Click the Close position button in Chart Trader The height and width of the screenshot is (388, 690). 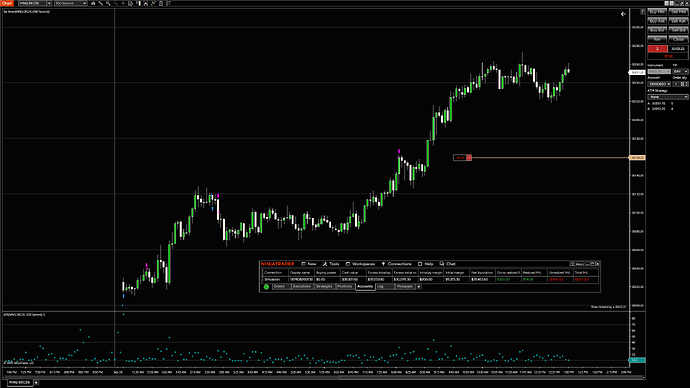point(678,40)
